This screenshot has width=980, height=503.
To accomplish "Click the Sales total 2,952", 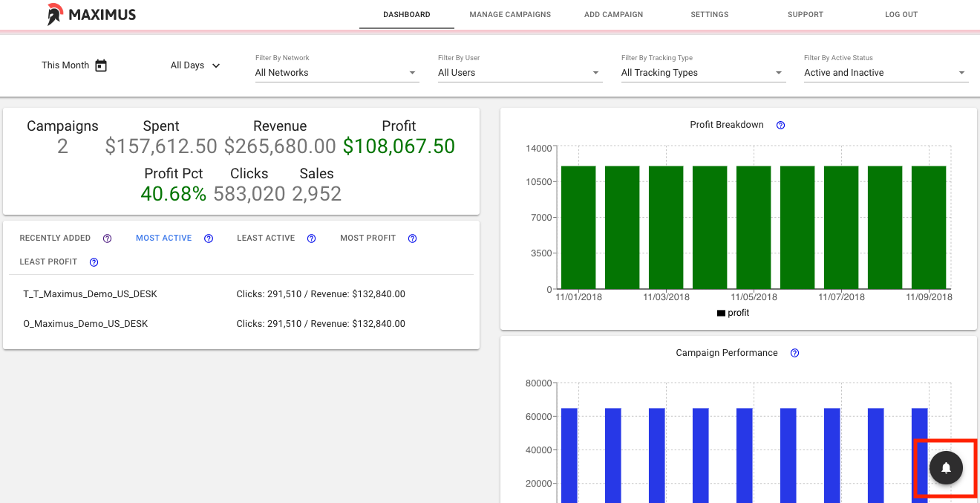I will (317, 194).
